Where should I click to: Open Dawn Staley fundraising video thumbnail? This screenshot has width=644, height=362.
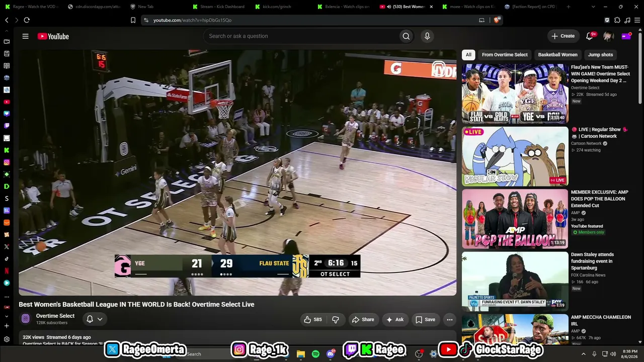click(x=515, y=281)
